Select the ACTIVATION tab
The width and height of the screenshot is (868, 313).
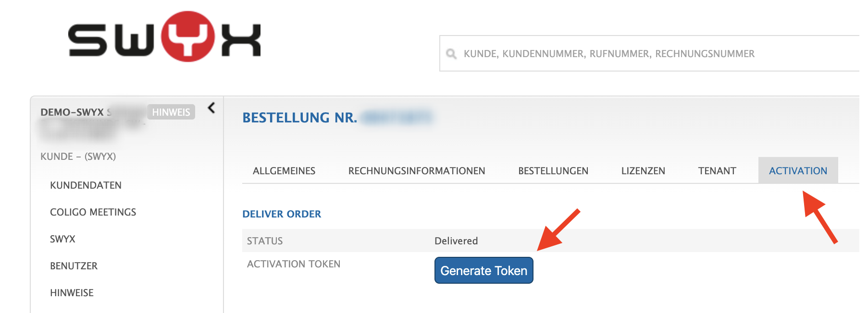click(798, 171)
